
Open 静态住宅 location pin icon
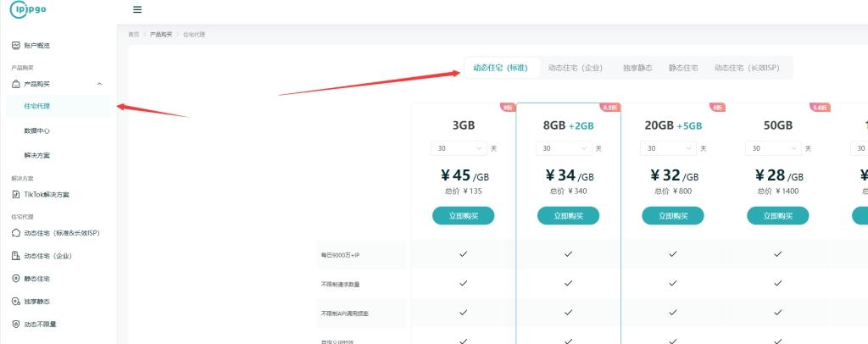[15, 279]
